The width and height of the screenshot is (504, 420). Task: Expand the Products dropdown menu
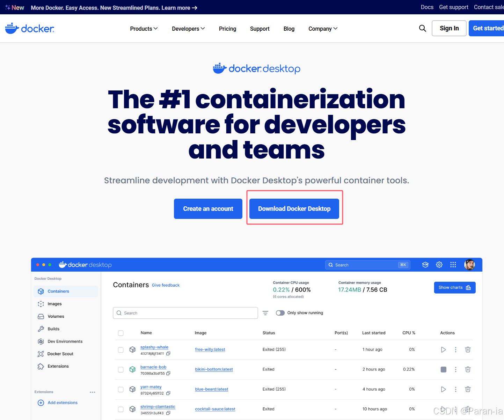pyautogui.click(x=144, y=29)
